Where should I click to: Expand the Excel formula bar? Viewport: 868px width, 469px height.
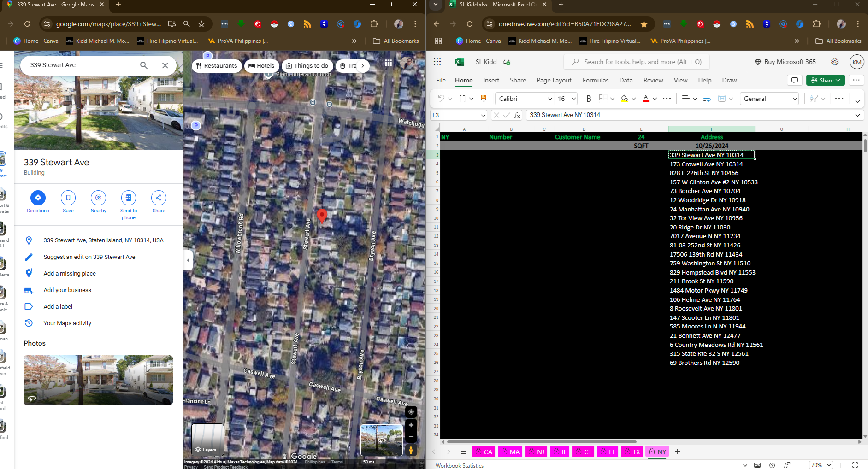click(858, 115)
